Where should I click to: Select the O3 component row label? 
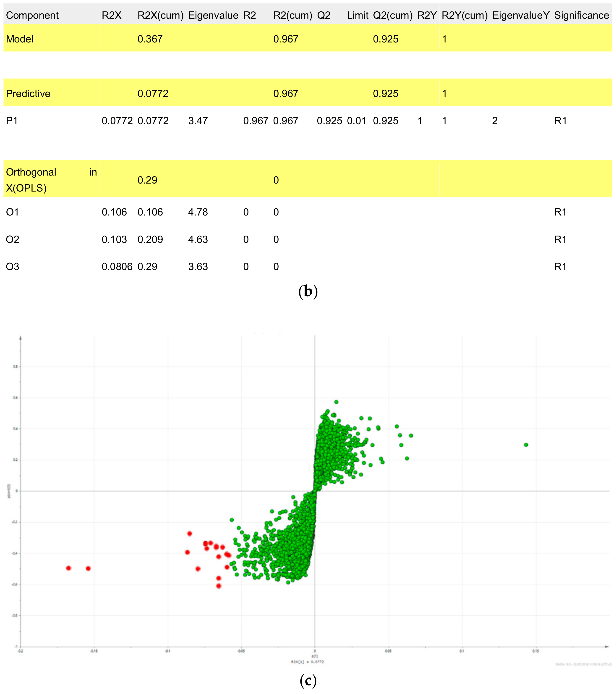click(13, 267)
